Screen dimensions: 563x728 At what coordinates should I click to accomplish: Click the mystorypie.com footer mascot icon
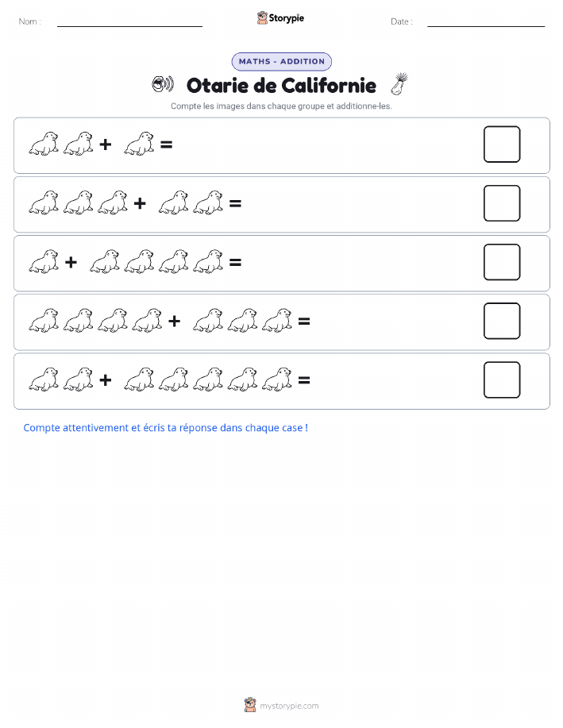click(x=250, y=705)
